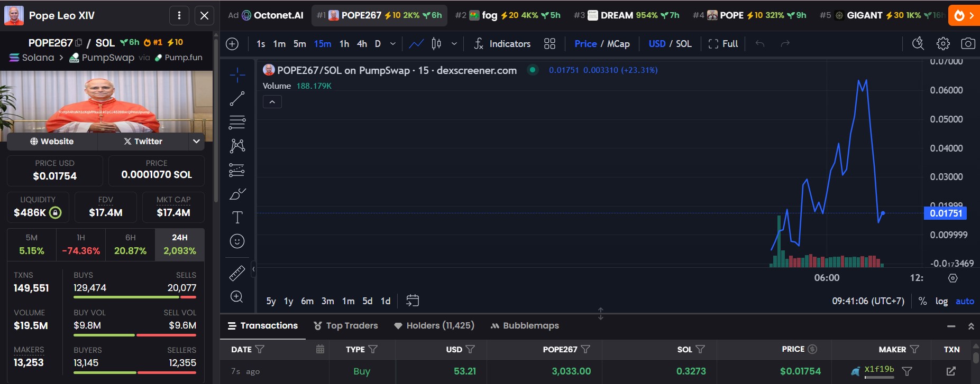This screenshot has height=384, width=980.
Task: Select the 24H stats period
Action: point(179,245)
